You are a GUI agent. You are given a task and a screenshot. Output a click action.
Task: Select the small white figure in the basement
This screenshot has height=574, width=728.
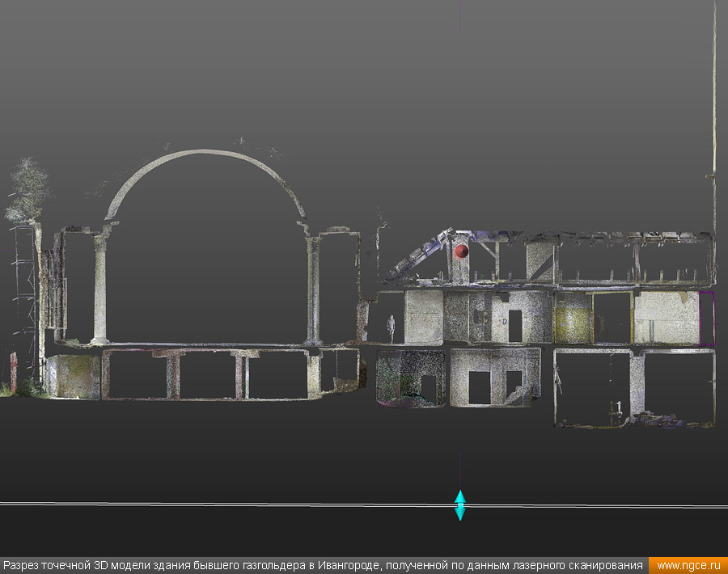pos(620,405)
